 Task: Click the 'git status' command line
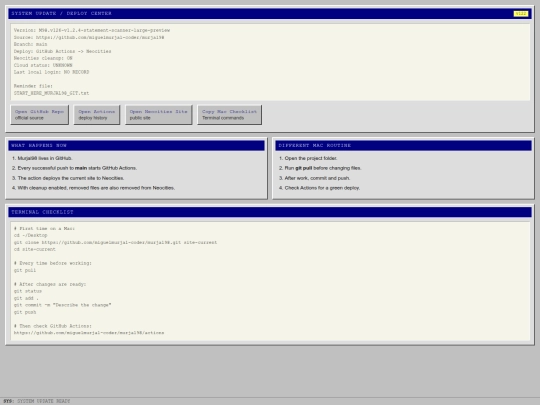tap(28, 291)
